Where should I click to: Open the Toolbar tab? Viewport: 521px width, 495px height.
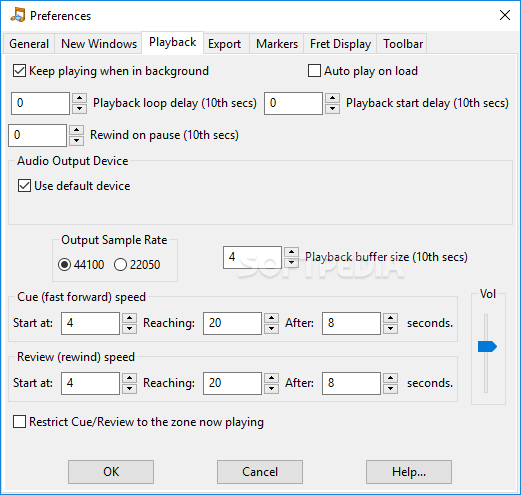pyautogui.click(x=403, y=44)
